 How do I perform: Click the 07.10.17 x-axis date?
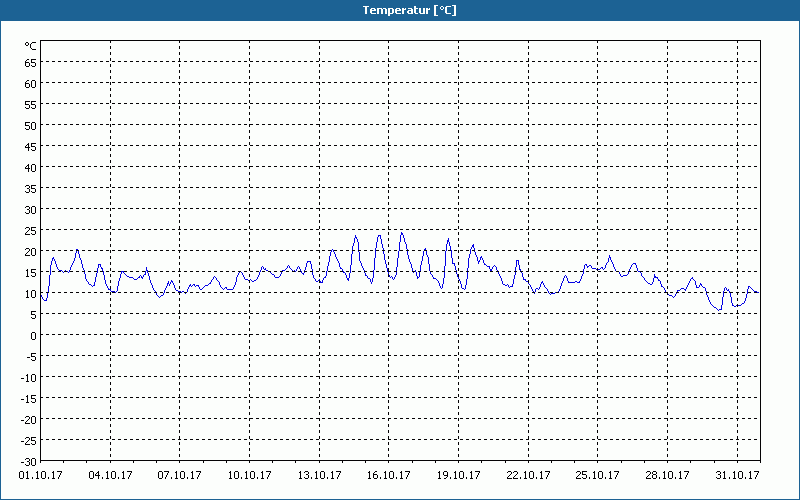(180, 475)
